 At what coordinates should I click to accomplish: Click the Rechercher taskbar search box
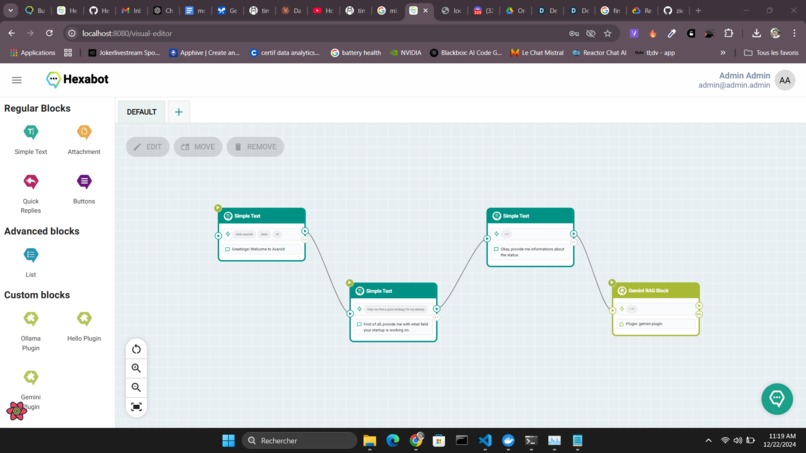pos(299,441)
